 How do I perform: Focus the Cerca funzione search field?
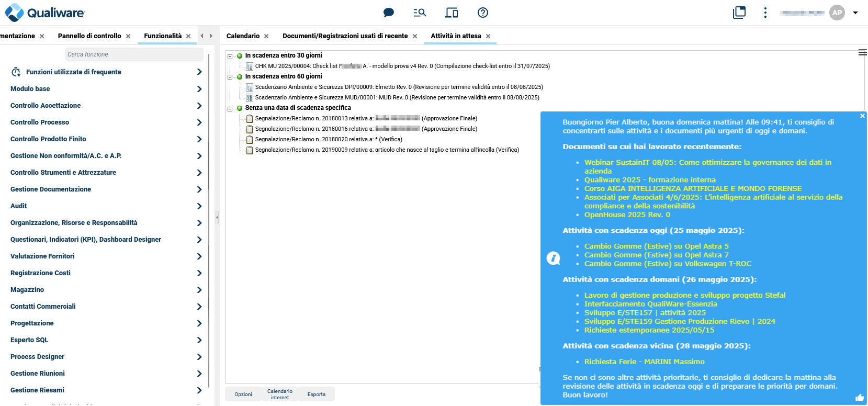pyautogui.click(x=134, y=54)
